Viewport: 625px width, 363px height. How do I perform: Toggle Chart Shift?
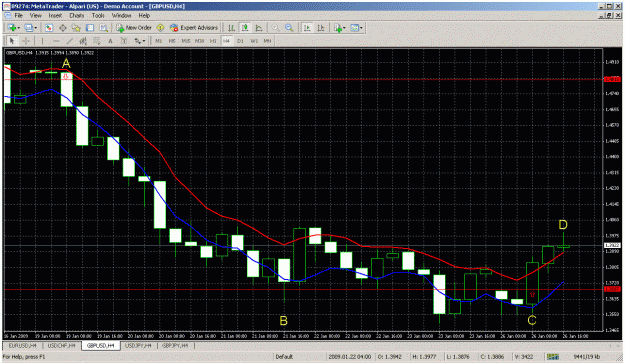pyautogui.click(x=321, y=27)
